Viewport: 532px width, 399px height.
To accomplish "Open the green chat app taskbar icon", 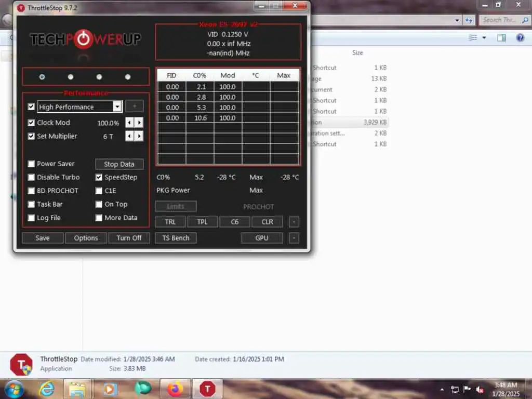I will point(143,389).
